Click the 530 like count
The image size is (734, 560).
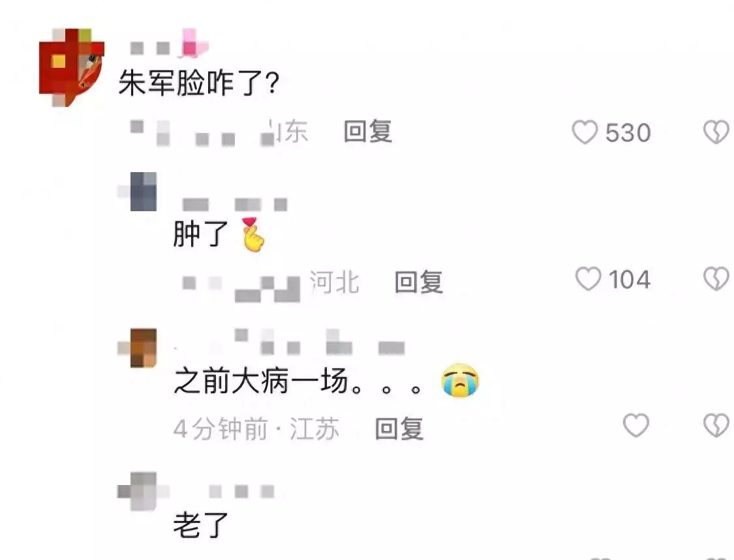pyautogui.click(x=628, y=132)
